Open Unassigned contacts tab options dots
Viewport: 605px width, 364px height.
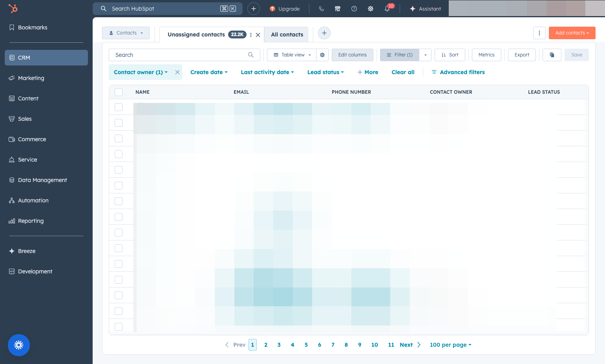coord(251,35)
